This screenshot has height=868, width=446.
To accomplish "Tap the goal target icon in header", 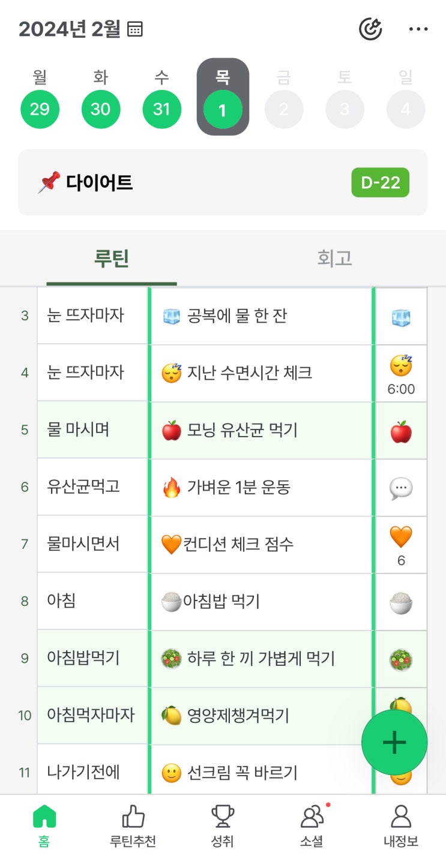I will pyautogui.click(x=370, y=29).
